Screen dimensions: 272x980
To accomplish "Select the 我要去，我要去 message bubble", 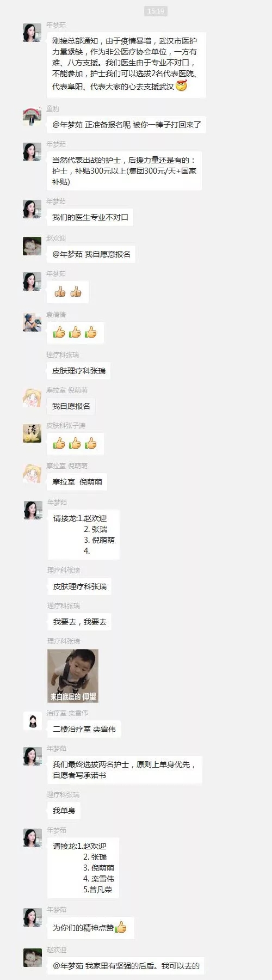I will tap(79, 622).
